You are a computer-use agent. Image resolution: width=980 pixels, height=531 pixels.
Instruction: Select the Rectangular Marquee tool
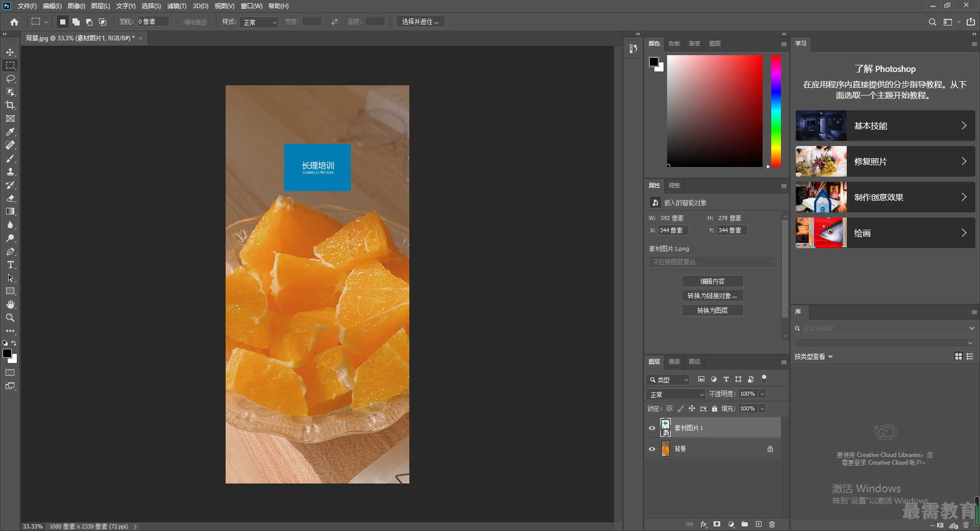(x=10, y=65)
